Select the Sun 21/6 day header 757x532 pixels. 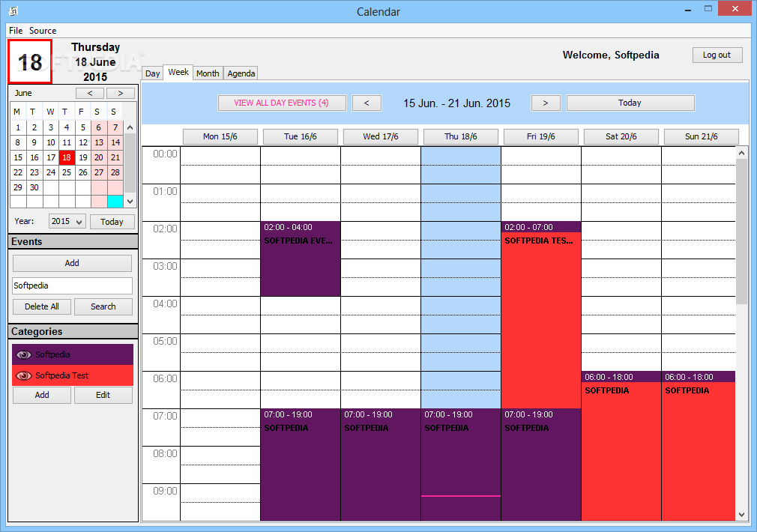pos(701,136)
